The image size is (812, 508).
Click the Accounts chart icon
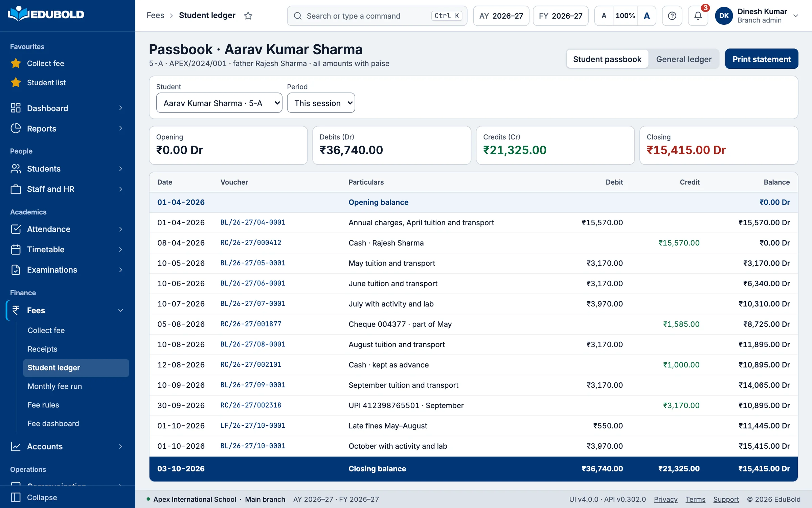[16, 446]
